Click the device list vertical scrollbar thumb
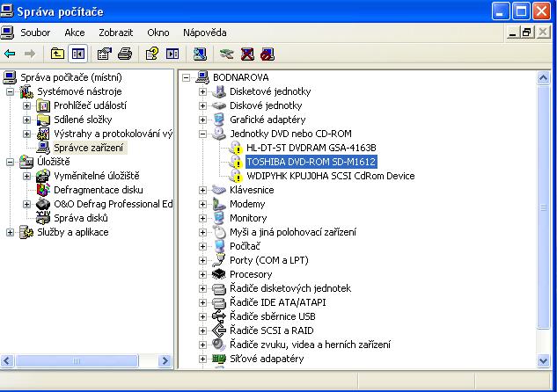This screenshot has width=557, height=392. tap(543, 207)
